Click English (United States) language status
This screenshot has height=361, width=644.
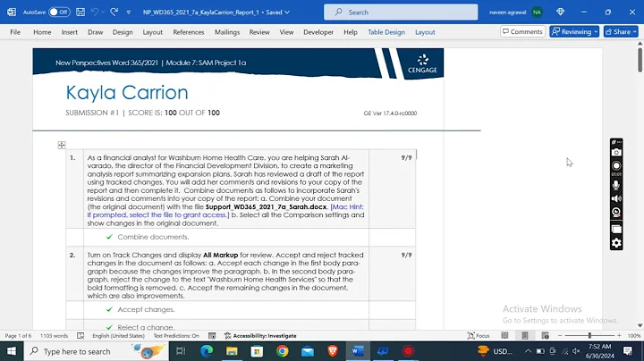(x=118, y=336)
